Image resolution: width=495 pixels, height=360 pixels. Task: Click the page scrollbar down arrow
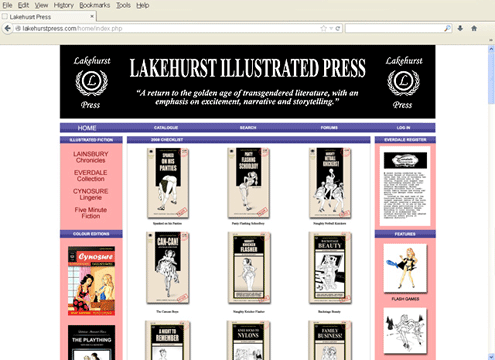491,357
